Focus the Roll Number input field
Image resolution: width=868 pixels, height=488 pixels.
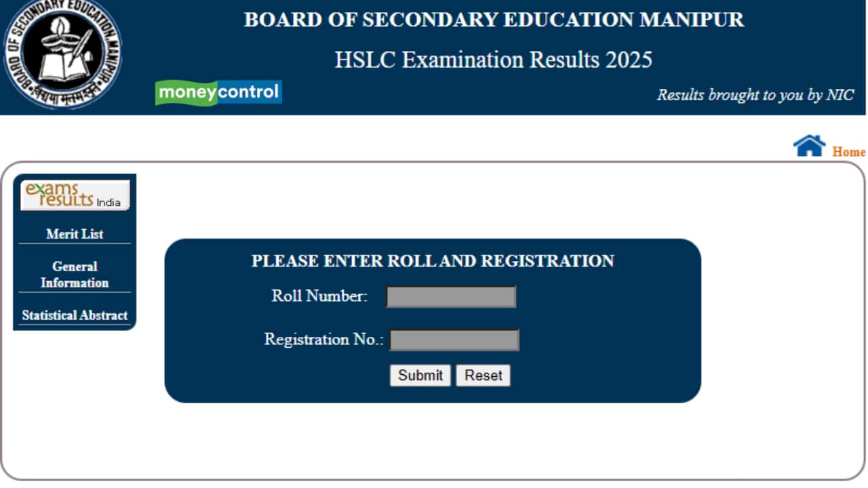pyautogui.click(x=451, y=297)
